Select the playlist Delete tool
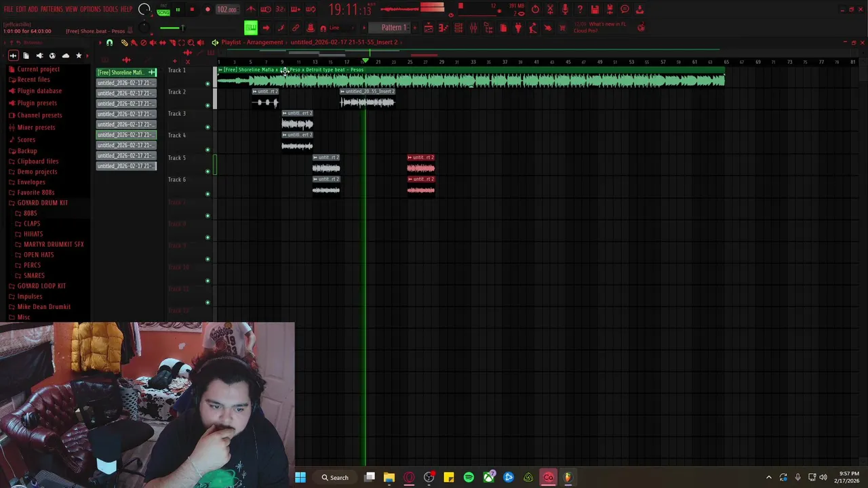This screenshot has height=488, width=868. click(x=143, y=43)
